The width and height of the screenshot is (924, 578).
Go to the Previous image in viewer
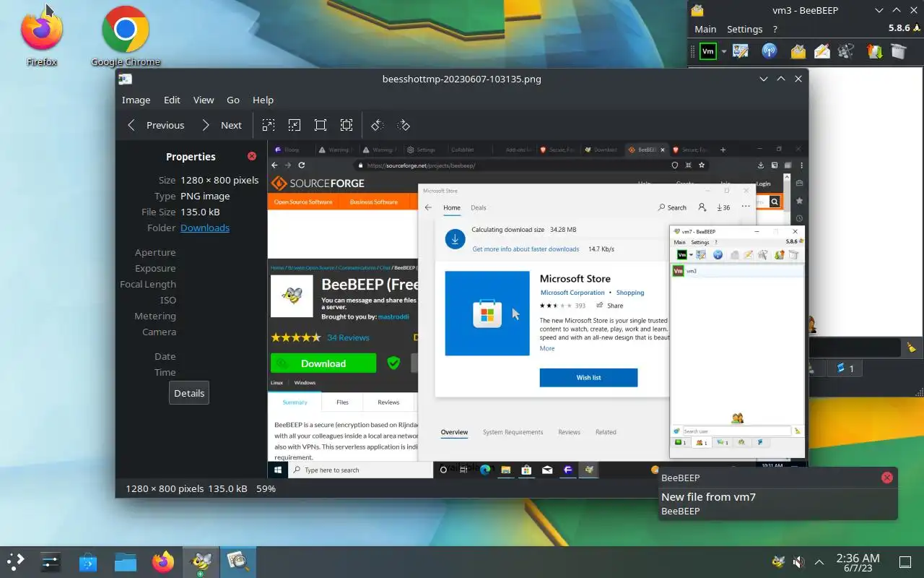point(156,125)
